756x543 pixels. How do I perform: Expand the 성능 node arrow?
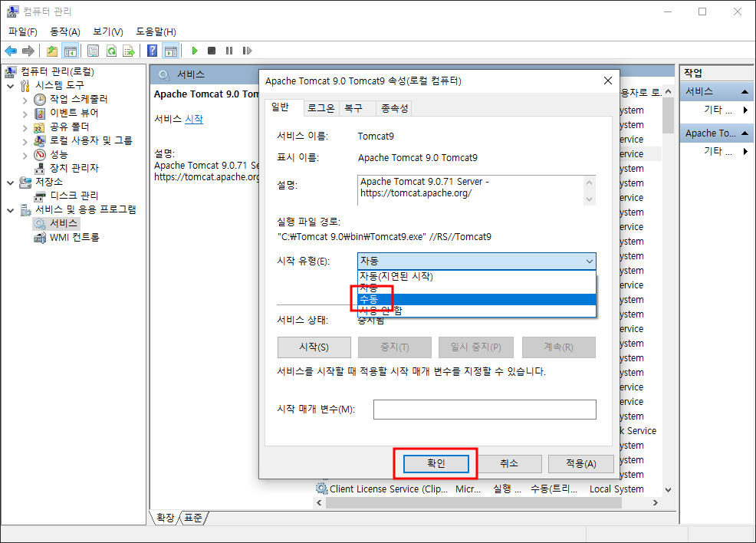tap(25, 155)
